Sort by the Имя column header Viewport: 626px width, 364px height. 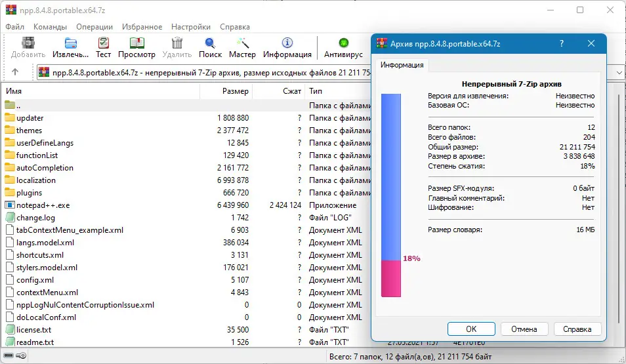click(x=100, y=91)
